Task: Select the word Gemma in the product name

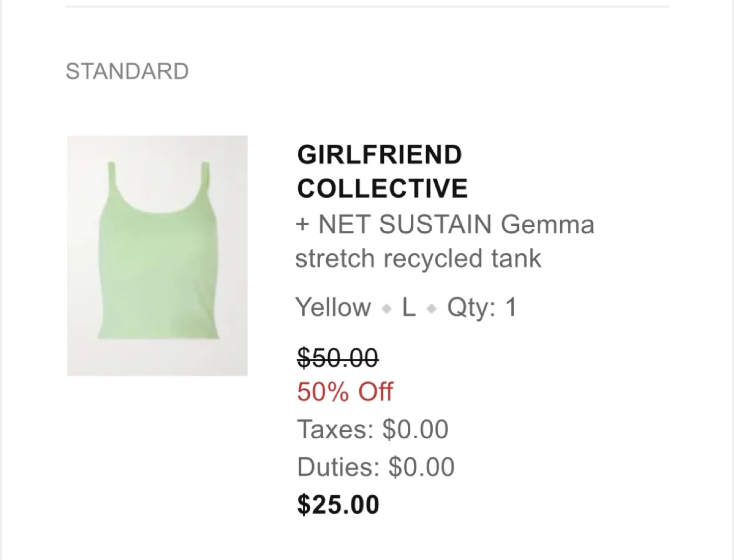Action: 547,225
